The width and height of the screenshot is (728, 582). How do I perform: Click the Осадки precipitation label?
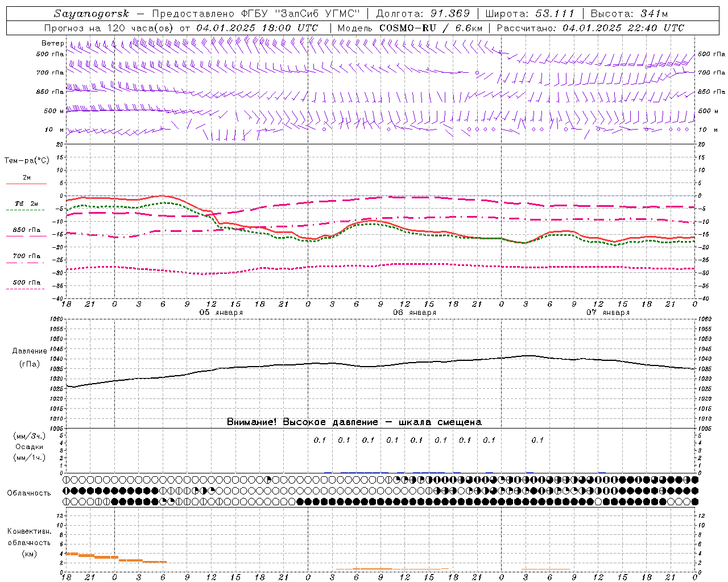pyautogui.click(x=30, y=447)
